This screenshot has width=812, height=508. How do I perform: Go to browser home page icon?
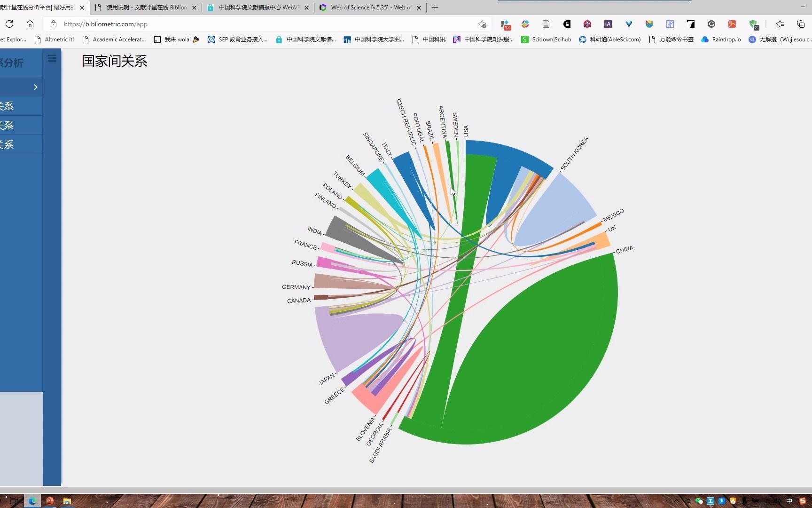(30, 24)
